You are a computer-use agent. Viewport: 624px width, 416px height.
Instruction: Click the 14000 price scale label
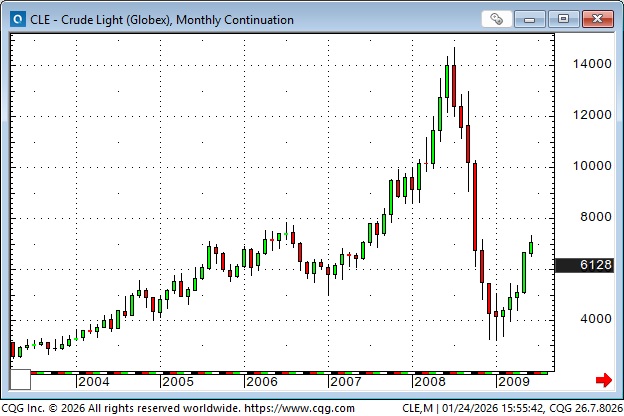click(584, 64)
